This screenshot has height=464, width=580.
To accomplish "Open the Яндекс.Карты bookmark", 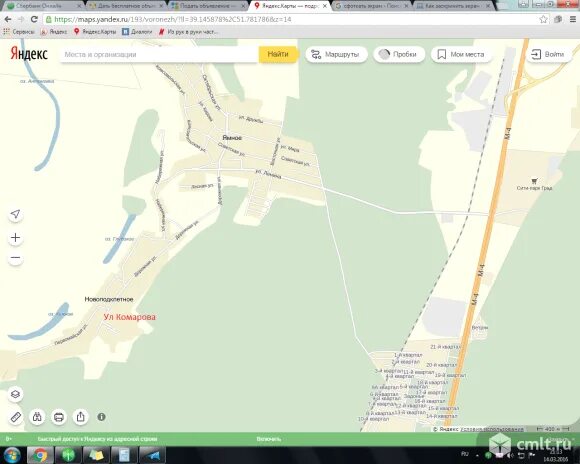I will point(95,32).
